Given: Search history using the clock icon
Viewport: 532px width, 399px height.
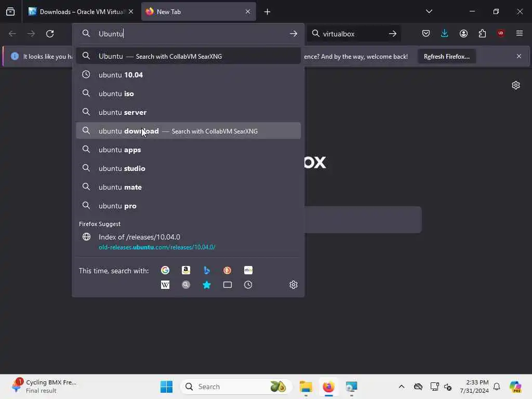Looking at the screenshot, I should coord(248,285).
